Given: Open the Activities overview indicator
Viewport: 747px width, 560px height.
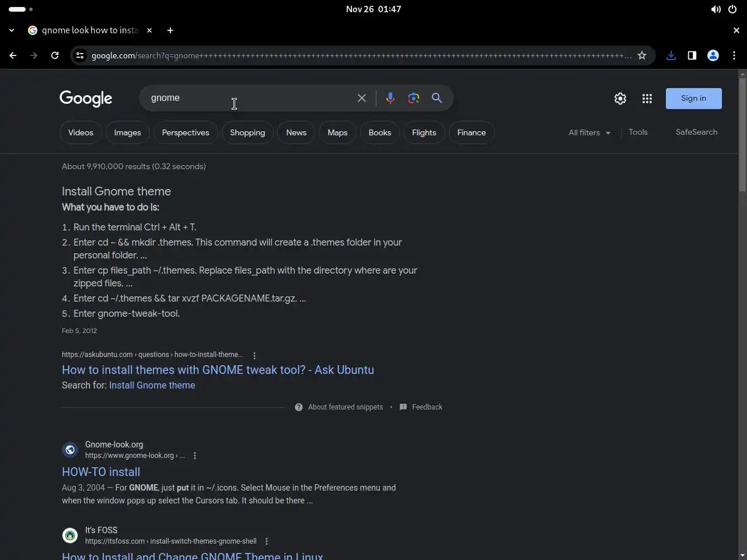Looking at the screenshot, I should pos(21,9).
